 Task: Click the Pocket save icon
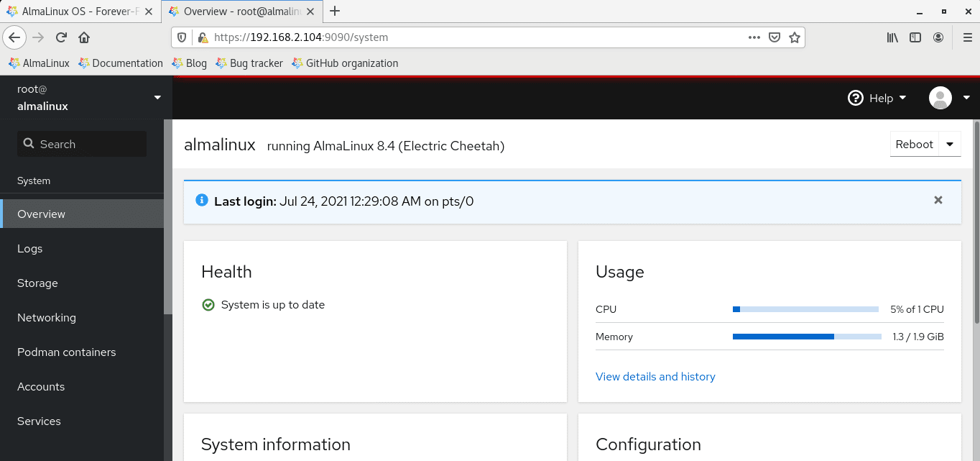[775, 37]
